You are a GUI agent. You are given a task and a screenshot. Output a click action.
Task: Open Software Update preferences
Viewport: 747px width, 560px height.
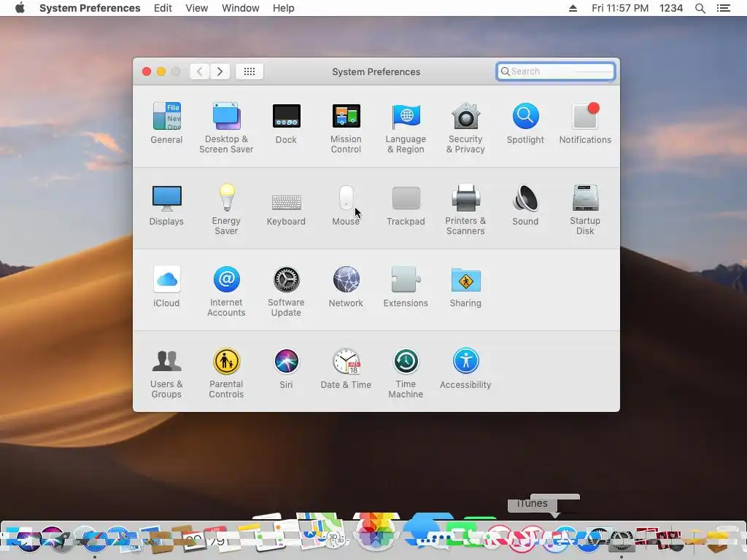(286, 292)
